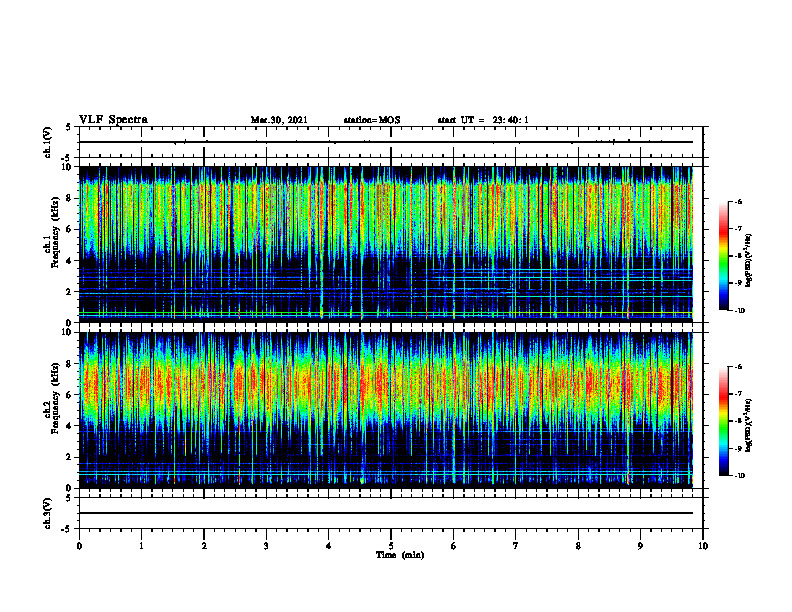Select the date text "Mar.30, 2021"

point(279,120)
